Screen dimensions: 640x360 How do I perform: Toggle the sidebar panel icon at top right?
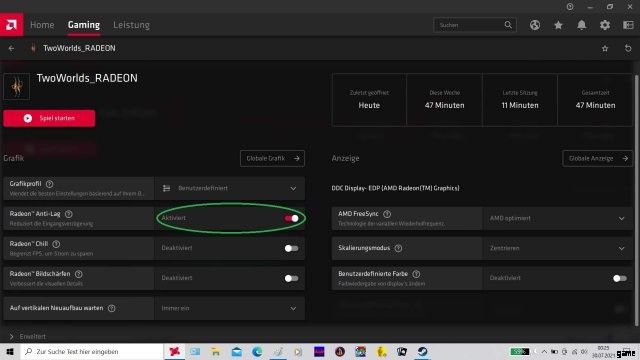(x=628, y=25)
